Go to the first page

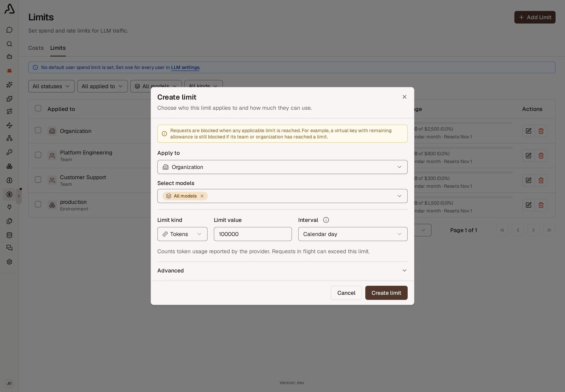pos(502,230)
